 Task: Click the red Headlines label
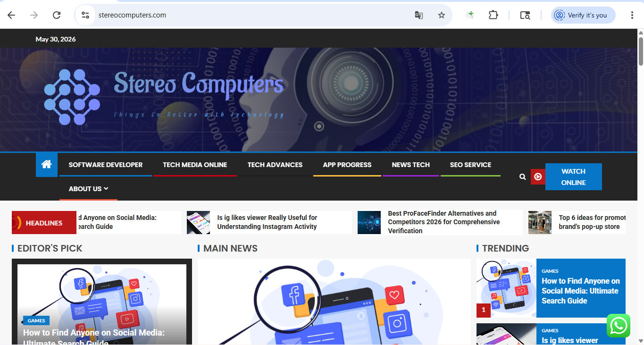point(44,223)
